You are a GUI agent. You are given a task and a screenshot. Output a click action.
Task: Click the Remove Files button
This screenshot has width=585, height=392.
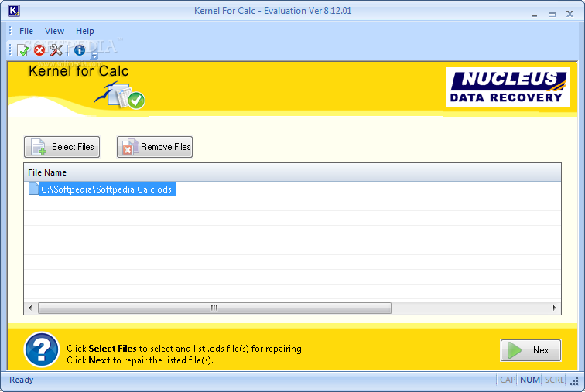click(x=155, y=147)
